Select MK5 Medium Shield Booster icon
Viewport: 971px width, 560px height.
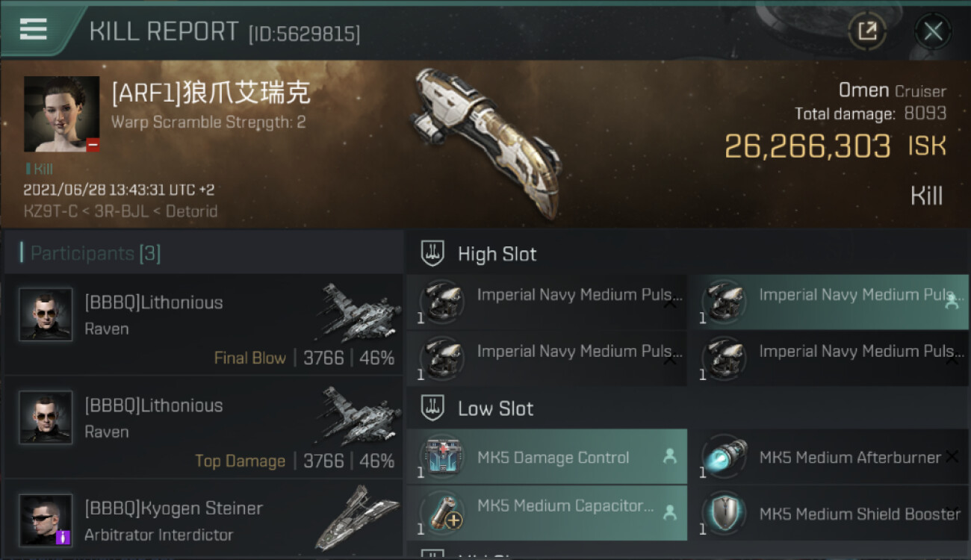tap(725, 514)
